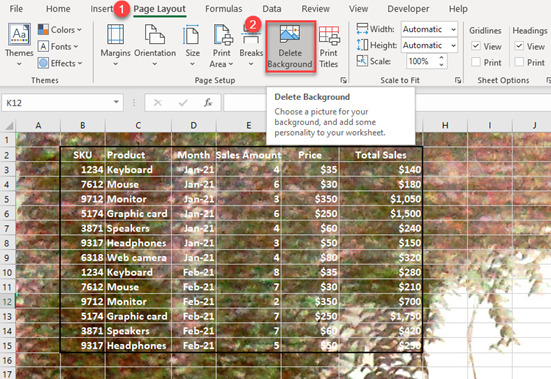The height and width of the screenshot is (379, 551).
Task: Toggle Gridlines View checkbox
Action: tap(476, 46)
